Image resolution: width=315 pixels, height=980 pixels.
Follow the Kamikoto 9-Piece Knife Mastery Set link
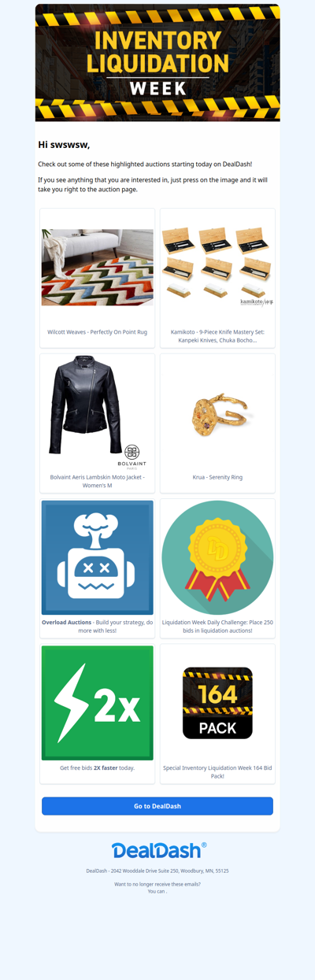point(217,336)
